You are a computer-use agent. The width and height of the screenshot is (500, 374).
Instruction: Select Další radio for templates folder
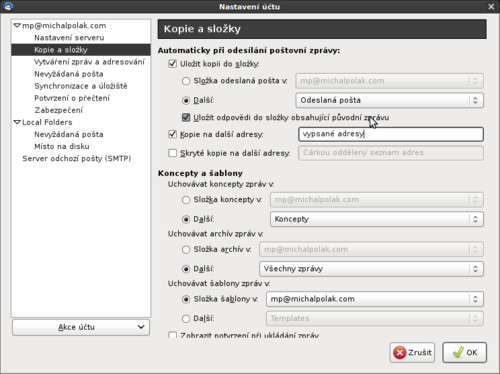tap(186, 319)
